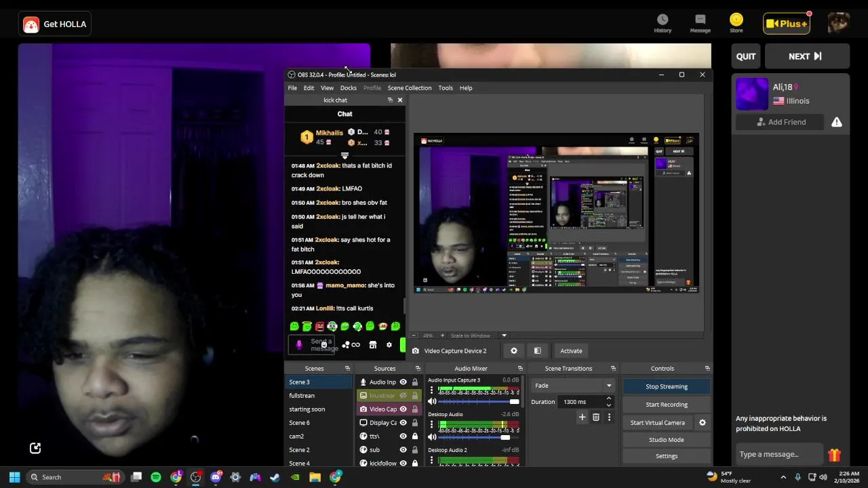Show the hidden louiebear source
The height and width of the screenshot is (488, 868).
tap(403, 396)
